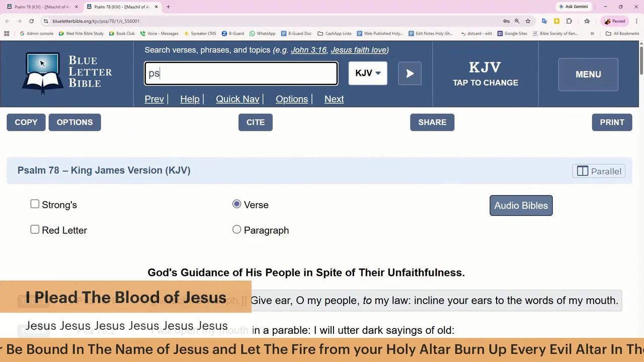Select the Paragraph radio button
This screenshot has width=644, height=362.
click(237, 229)
